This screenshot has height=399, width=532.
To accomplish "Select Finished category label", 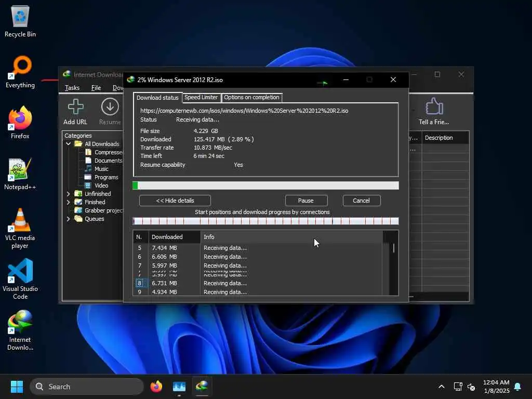I will (95, 202).
